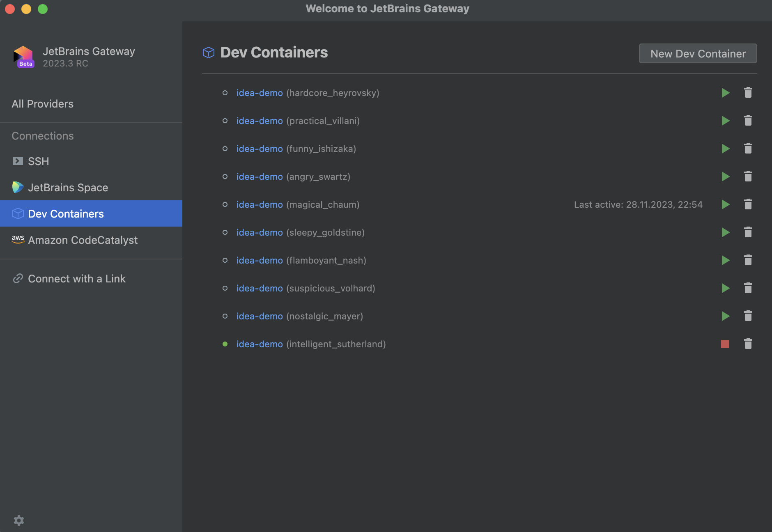772x532 pixels.
Task: Open idea-demo link for angry_swartz
Action: click(x=260, y=177)
